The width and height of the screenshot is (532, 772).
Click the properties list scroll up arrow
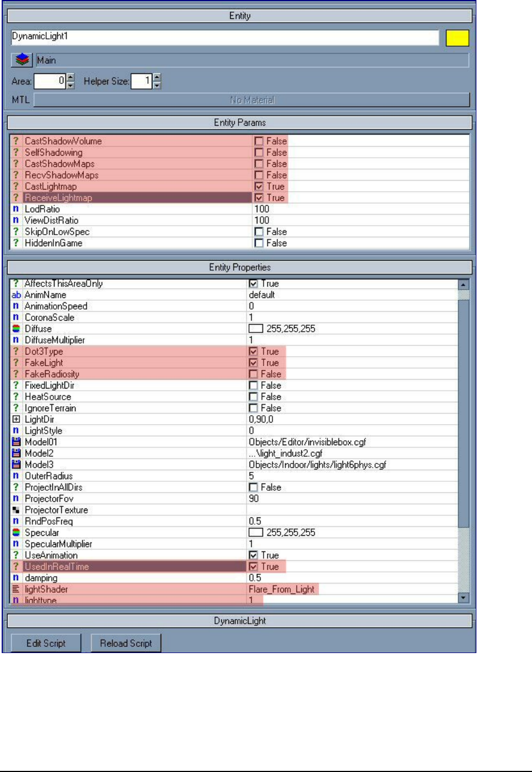(x=464, y=284)
